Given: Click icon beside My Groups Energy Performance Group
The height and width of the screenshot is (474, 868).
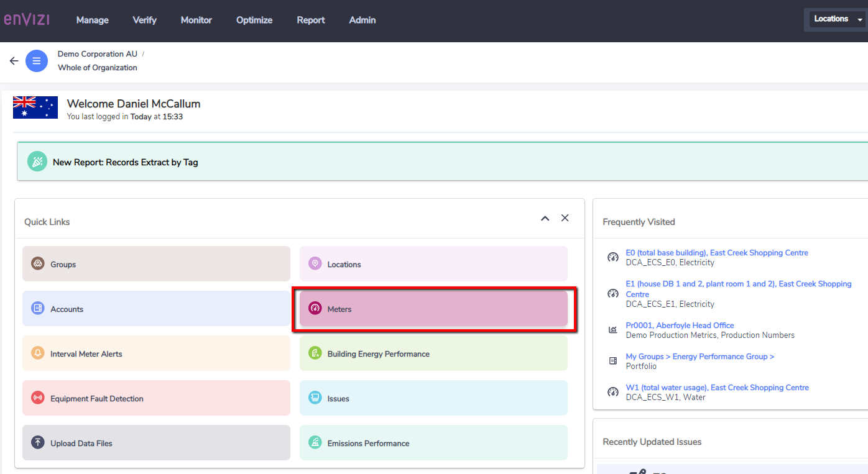Looking at the screenshot, I should [613, 361].
